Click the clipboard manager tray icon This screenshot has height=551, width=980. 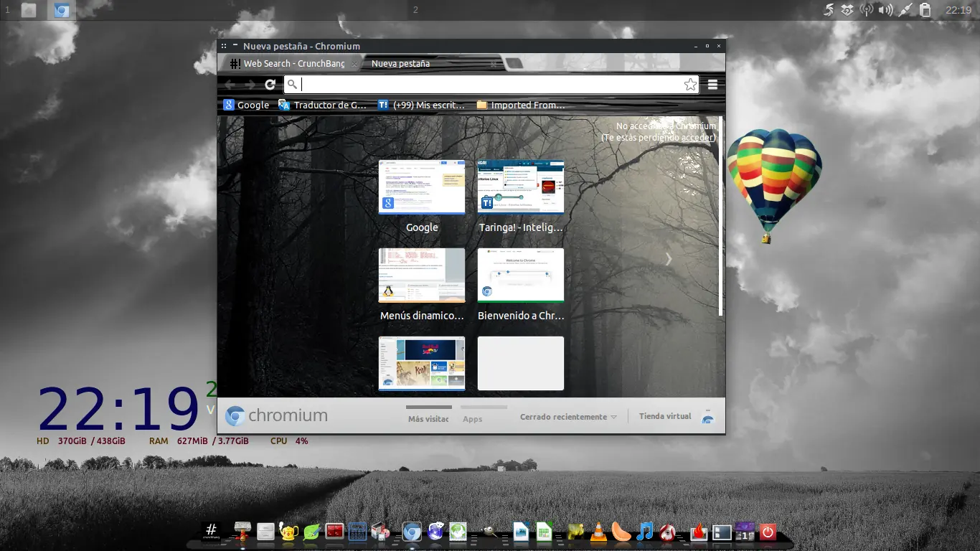[925, 10]
